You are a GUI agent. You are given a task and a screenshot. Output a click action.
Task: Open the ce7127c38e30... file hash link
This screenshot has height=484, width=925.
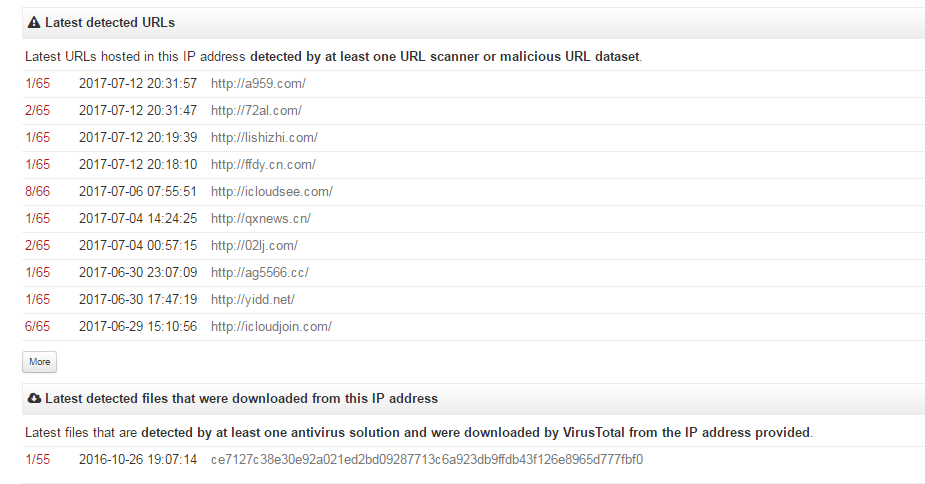point(427,460)
